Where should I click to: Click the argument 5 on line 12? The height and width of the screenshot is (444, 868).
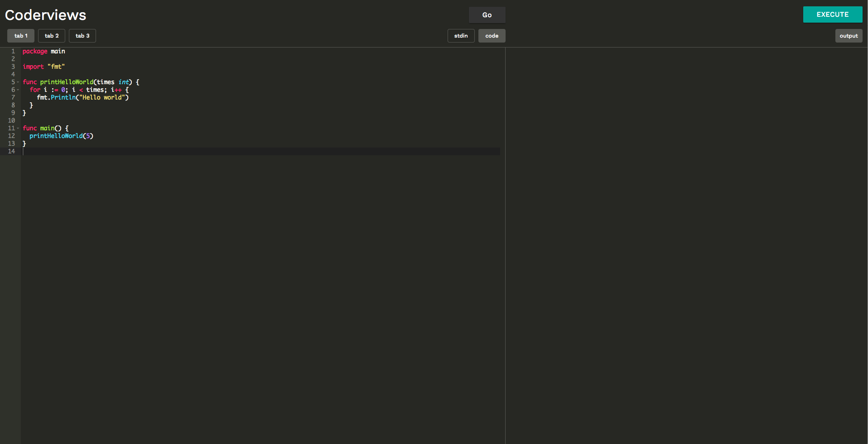88,136
